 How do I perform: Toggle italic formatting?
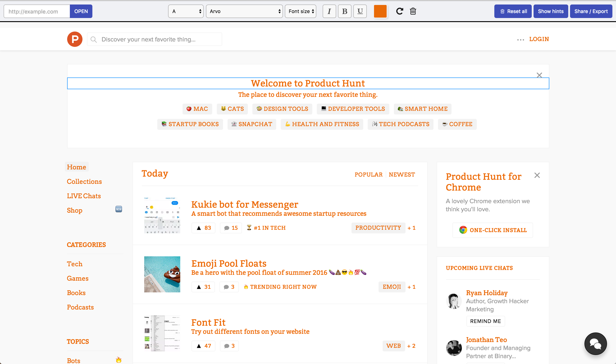point(329,11)
